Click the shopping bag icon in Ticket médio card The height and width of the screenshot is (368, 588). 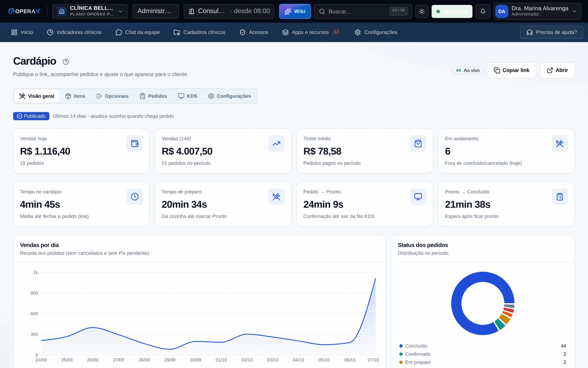pos(418,144)
